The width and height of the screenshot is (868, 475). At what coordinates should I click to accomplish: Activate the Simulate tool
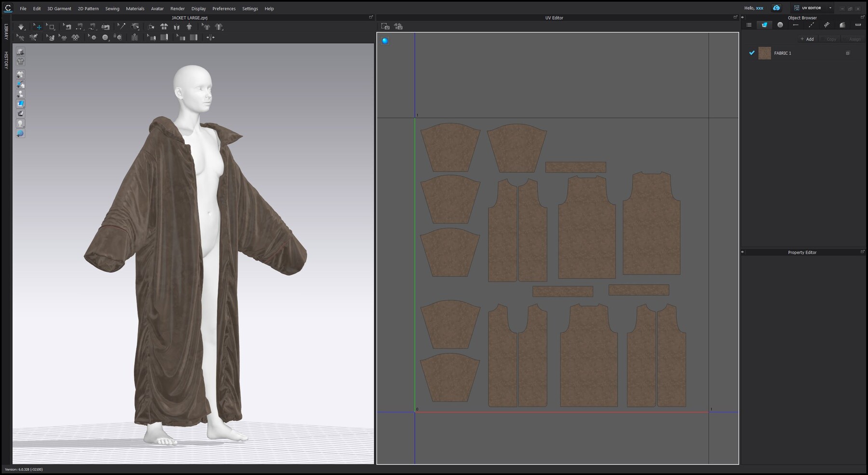21,27
